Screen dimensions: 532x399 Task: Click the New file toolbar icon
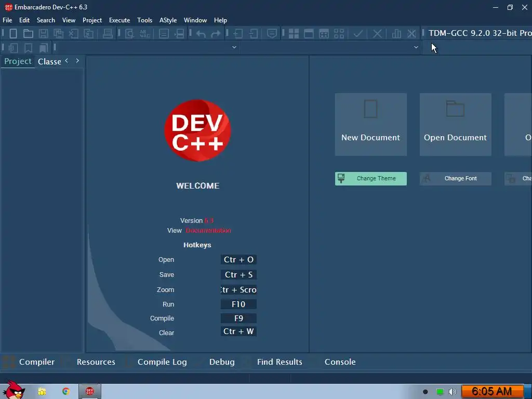(x=13, y=34)
